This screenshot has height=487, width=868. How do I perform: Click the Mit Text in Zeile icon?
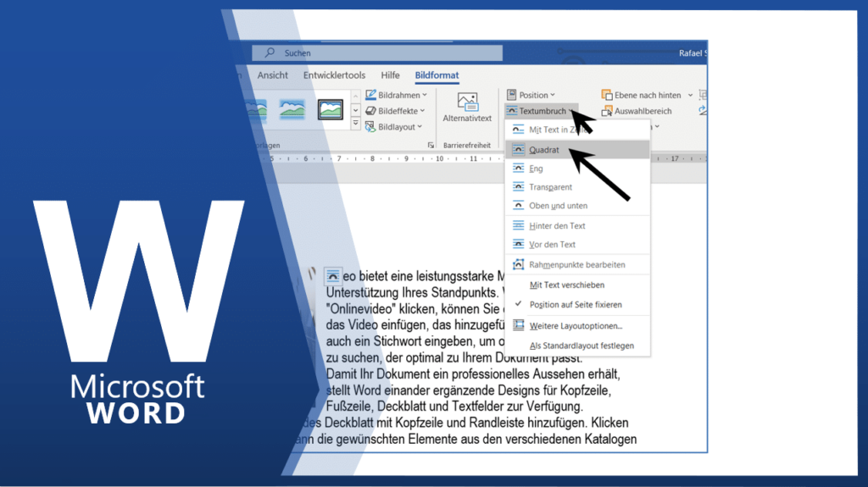(x=518, y=130)
